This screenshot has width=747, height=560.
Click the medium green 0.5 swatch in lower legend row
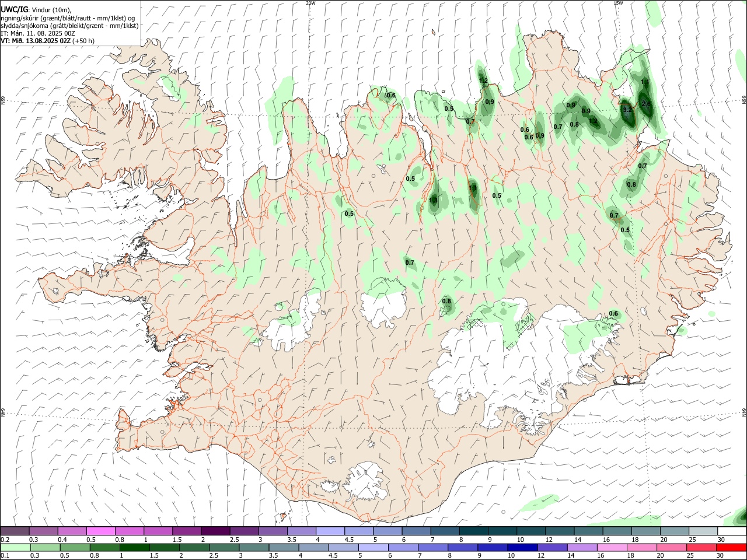75,548
